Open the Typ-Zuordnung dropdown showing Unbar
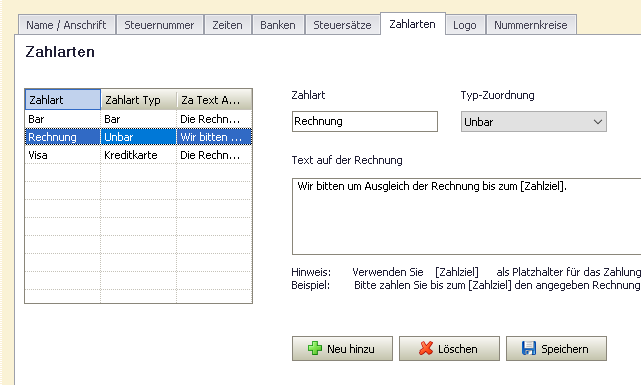This screenshot has height=385, width=641. click(x=533, y=122)
